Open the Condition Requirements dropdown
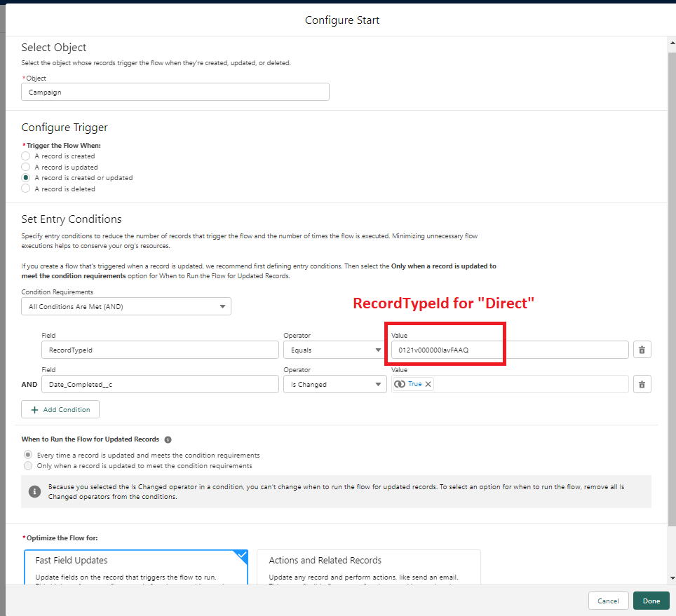The image size is (676, 616). tap(126, 306)
